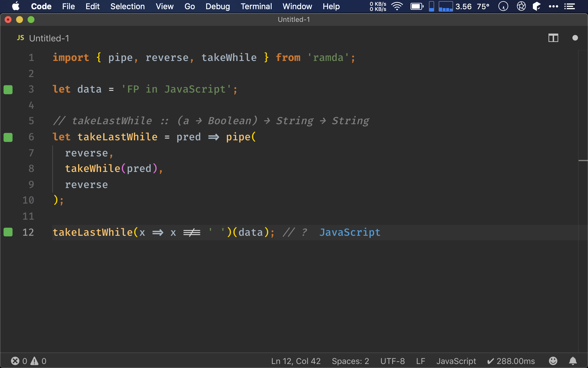
Task: Open the Go menu
Action: 189,6
